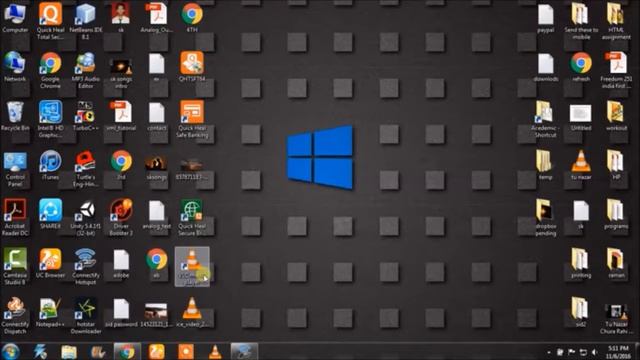Launch UC Browser desktop shortcut
The image size is (640, 360).
[50, 264]
